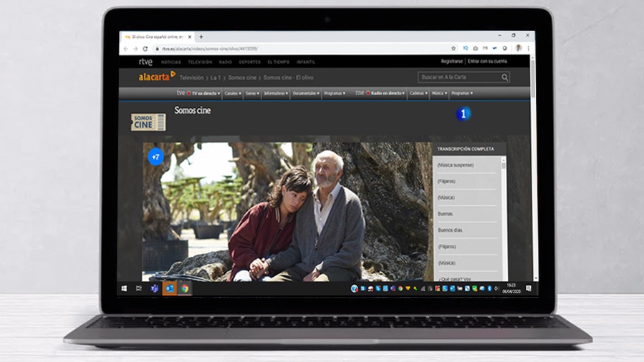Click the La 1 channel logo
644x362 pixels.
pos(463,114)
